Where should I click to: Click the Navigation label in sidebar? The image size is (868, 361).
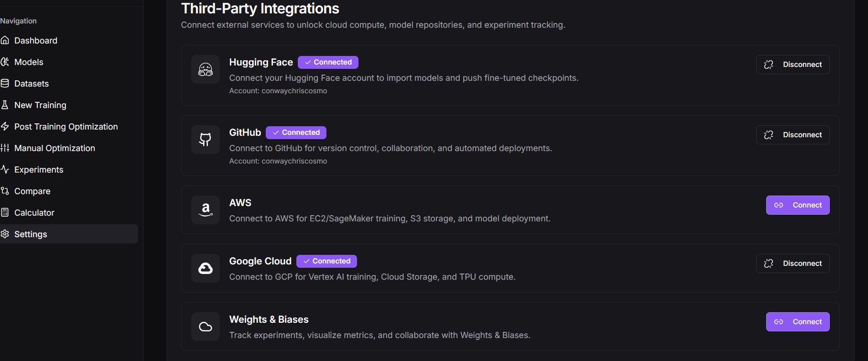pyautogui.click(x=18, y=21)
